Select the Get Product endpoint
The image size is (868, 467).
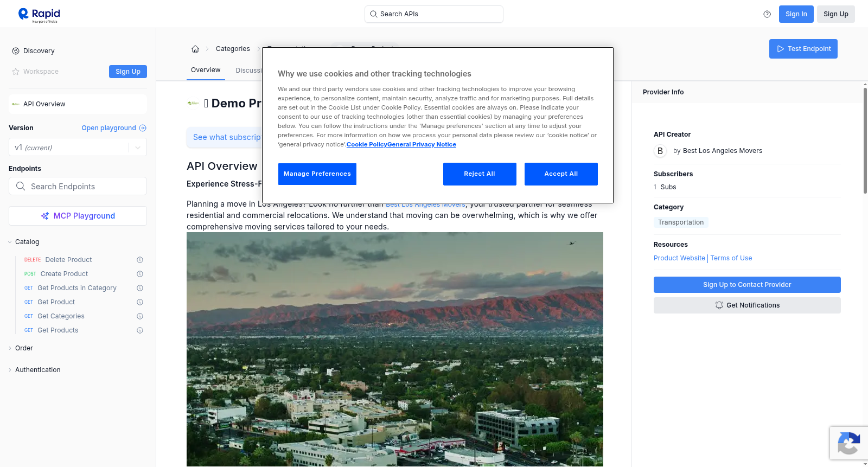(x=56, y=302)
